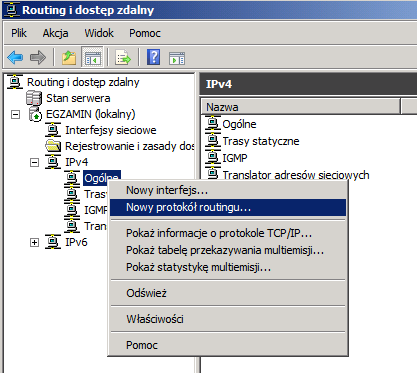Click the Rejestrowanie folder icon in tree
The image size is (417, 373).
[53, 146]
